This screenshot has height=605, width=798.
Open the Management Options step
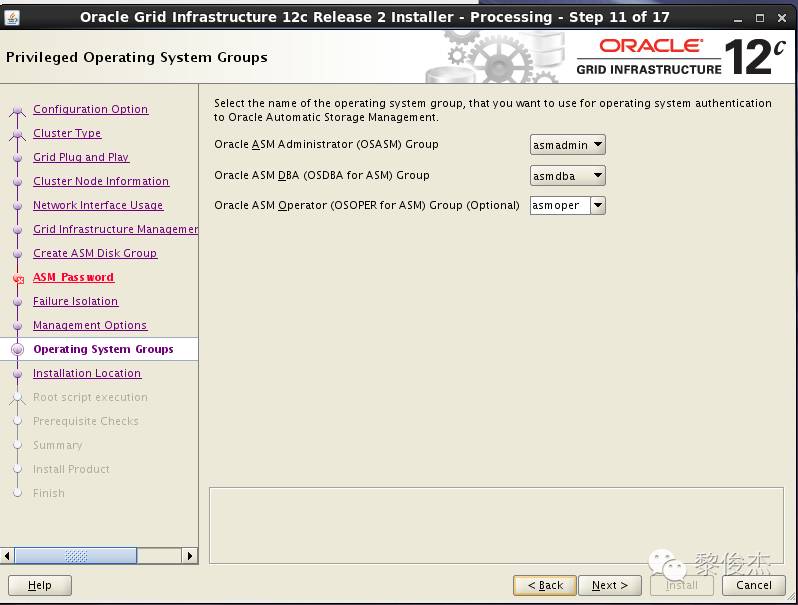point(90,325)
